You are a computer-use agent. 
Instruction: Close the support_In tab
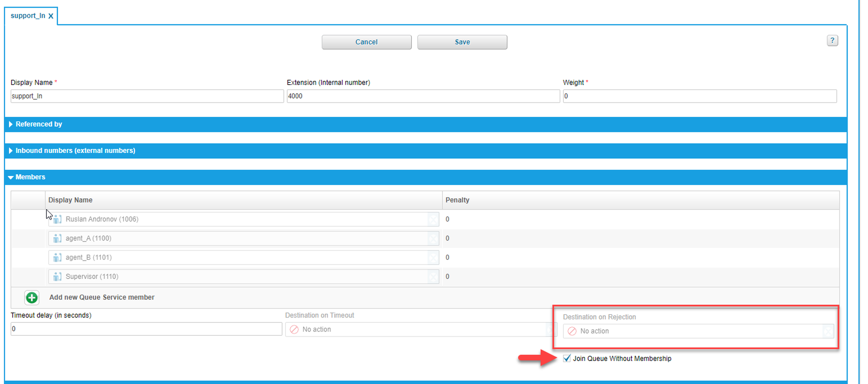point(51,16)
